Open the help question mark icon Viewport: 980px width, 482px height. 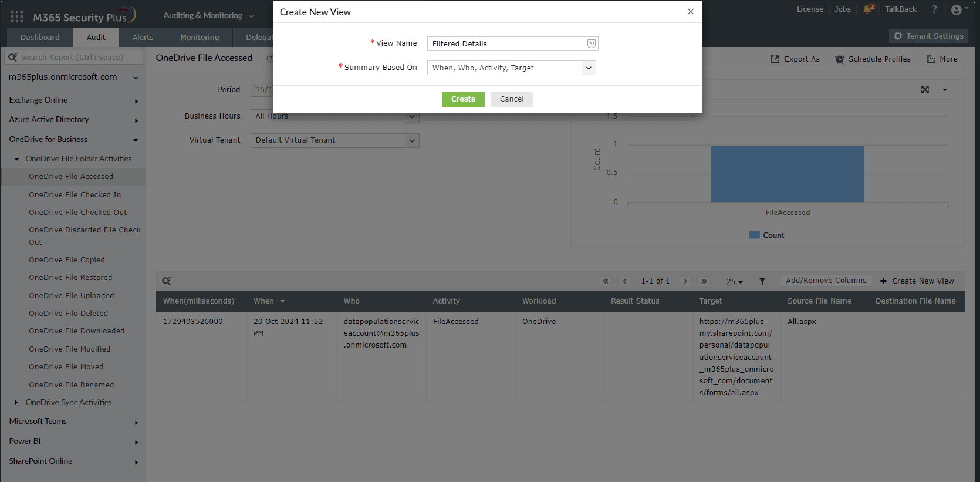934,9
